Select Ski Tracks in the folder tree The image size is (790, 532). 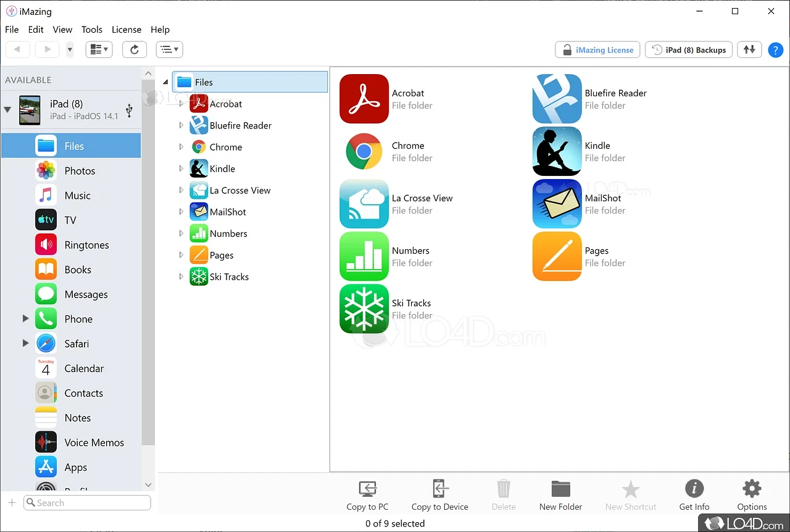click(220, 276)
